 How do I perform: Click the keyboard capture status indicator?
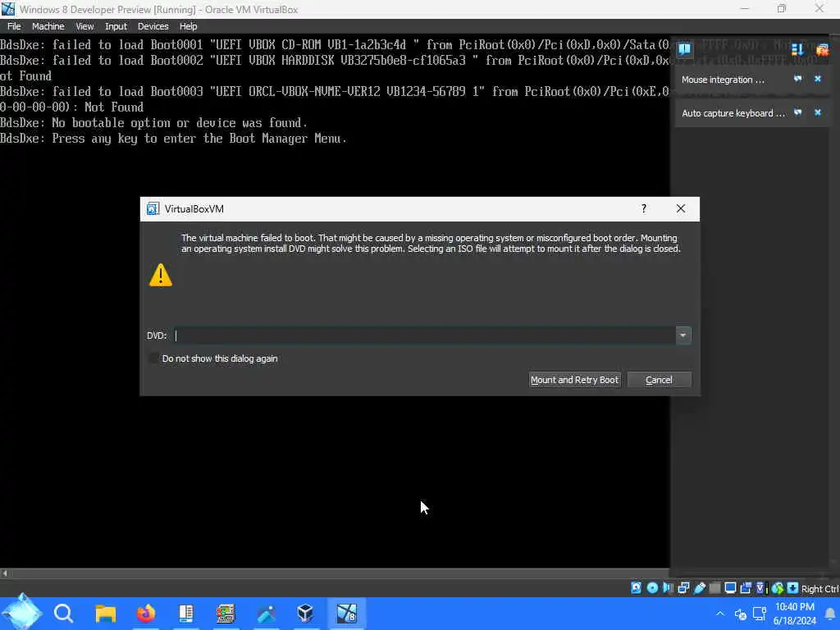pos(793,587)
